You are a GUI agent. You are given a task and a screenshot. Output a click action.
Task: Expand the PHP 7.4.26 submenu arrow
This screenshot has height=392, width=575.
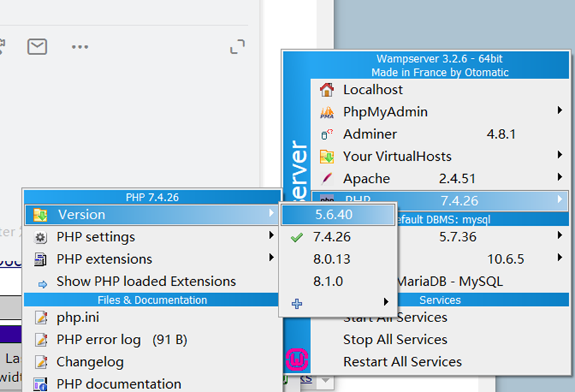[560, 199]
